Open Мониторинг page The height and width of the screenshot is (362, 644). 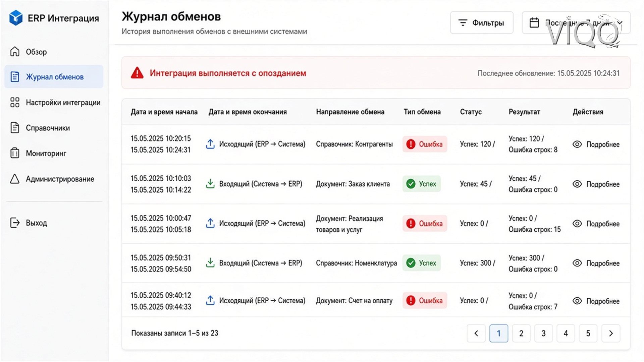tap(38, 154)
